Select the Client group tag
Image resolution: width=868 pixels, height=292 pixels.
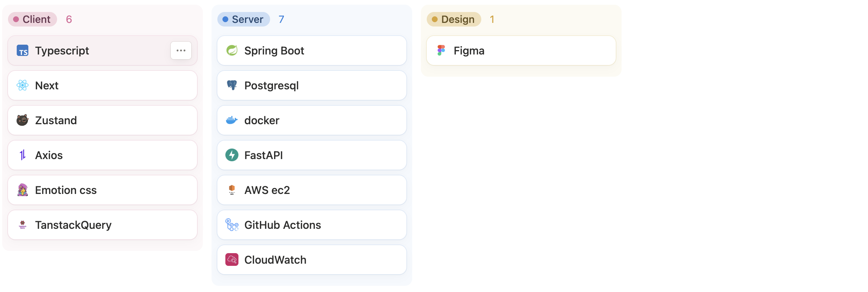pyautogui.click(x=33, y=19)
